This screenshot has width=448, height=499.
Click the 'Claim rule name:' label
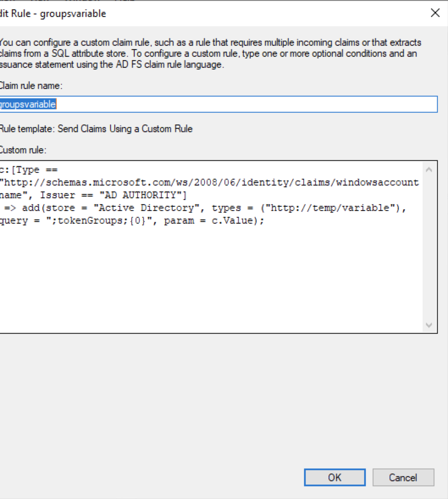pos(31,86)
